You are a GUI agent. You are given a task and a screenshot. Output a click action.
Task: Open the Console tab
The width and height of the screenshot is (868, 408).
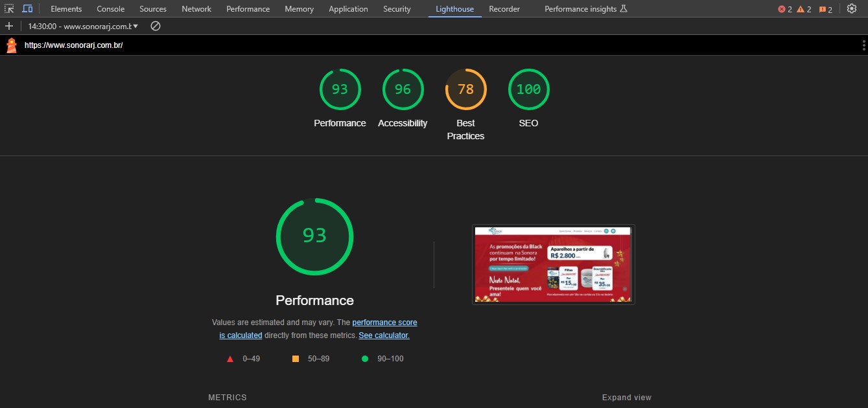coord(111,9)
